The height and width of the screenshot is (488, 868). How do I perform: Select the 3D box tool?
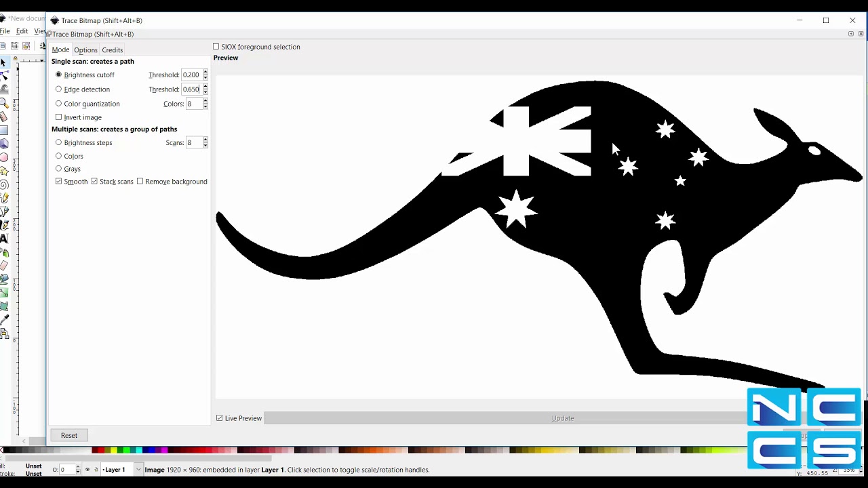[x=4, y=143]
